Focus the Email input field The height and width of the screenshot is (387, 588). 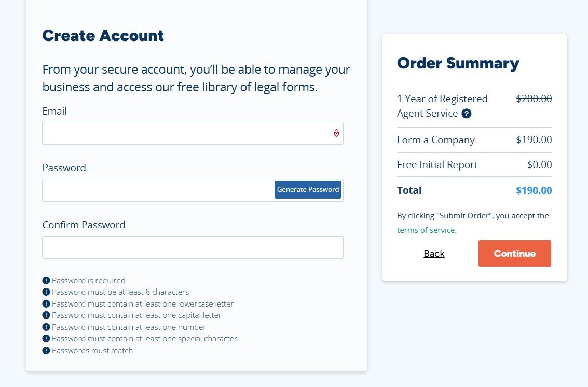[193, 133]
